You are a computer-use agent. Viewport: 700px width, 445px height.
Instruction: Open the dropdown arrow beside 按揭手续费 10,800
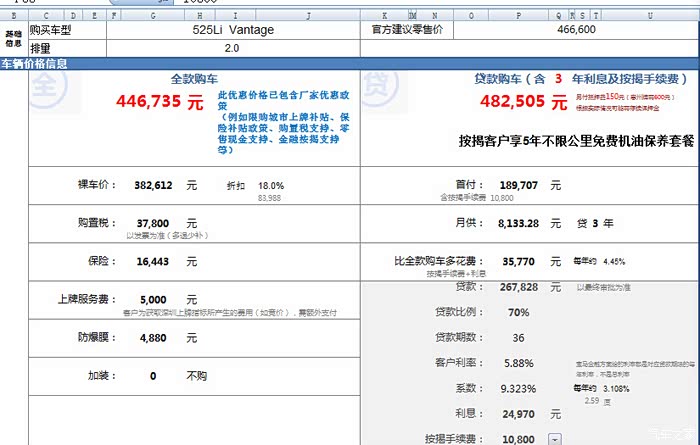point(554,439)
